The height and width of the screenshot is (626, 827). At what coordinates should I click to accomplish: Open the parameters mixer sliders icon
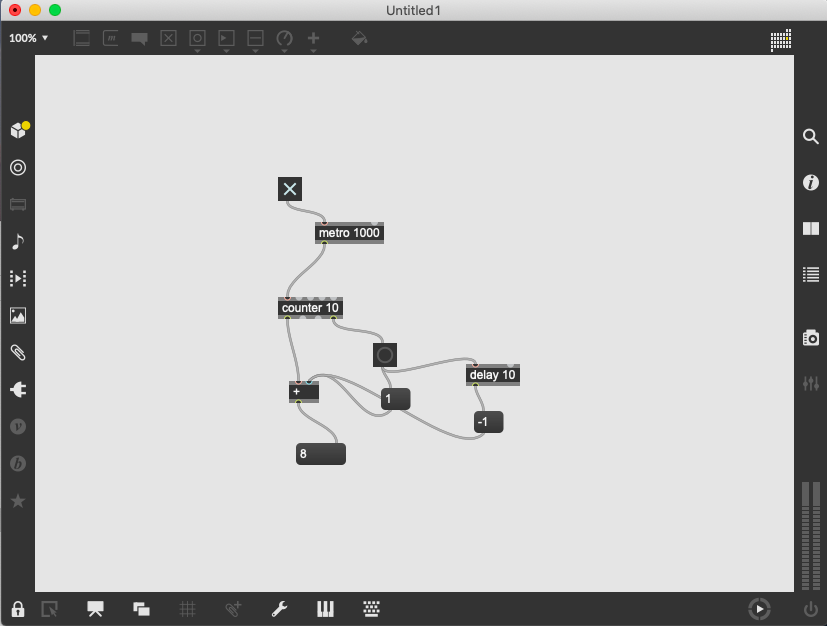pos(811,383)
